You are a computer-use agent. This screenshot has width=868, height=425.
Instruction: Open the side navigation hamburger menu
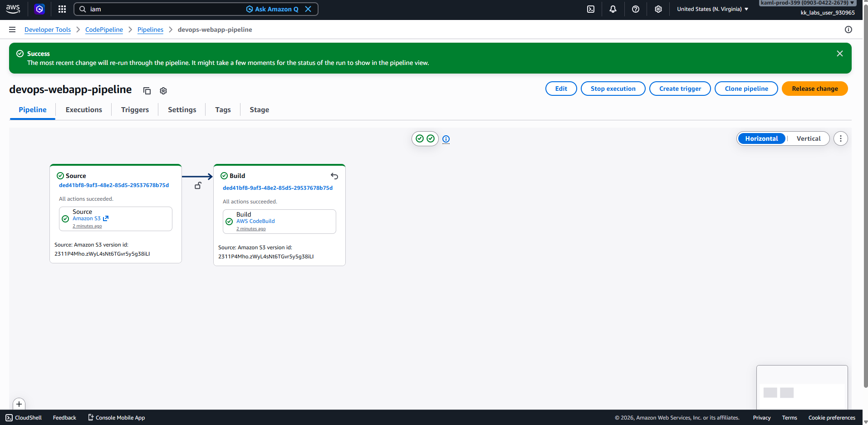(x=12, y=30)
